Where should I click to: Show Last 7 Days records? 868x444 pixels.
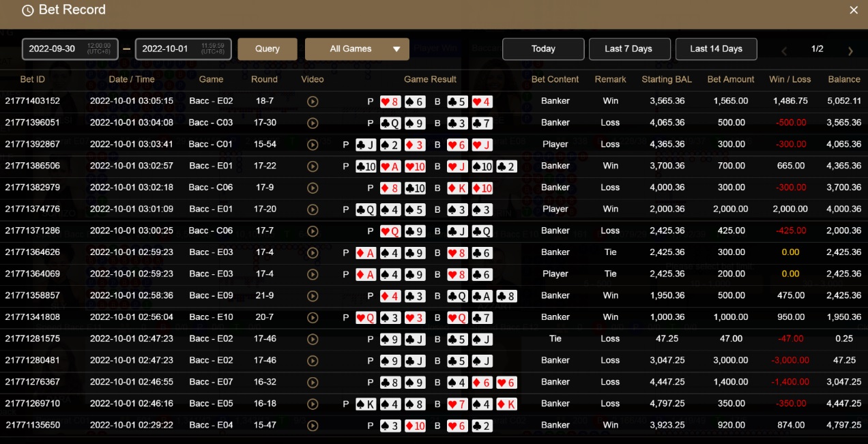pyautogui.click(x=628, y=49)
